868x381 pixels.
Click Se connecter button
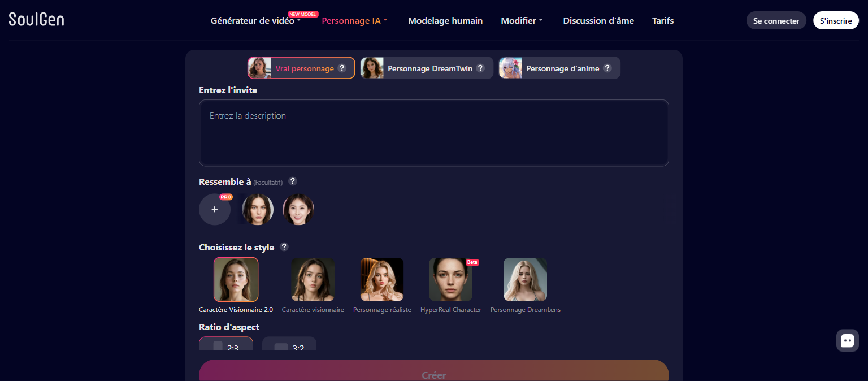776,20
